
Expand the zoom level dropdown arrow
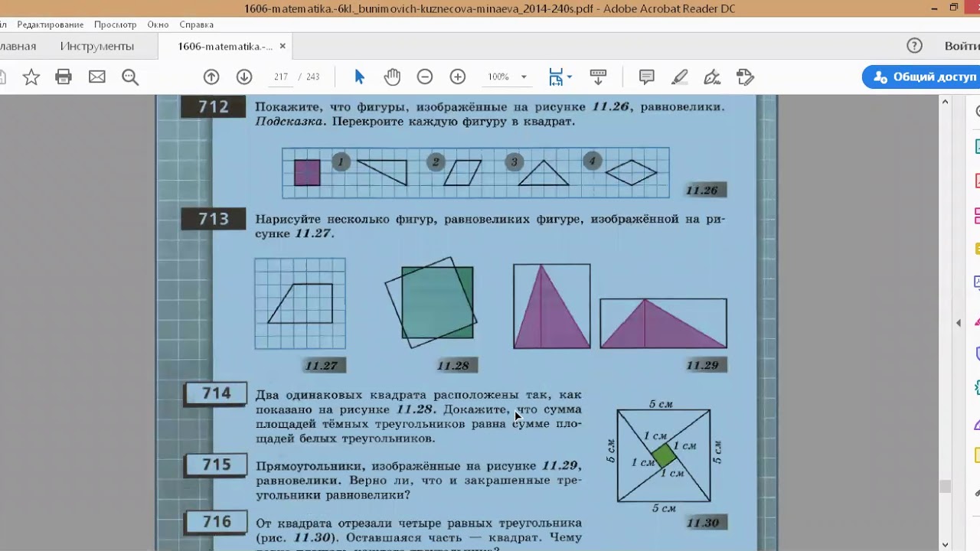[524, 77]
